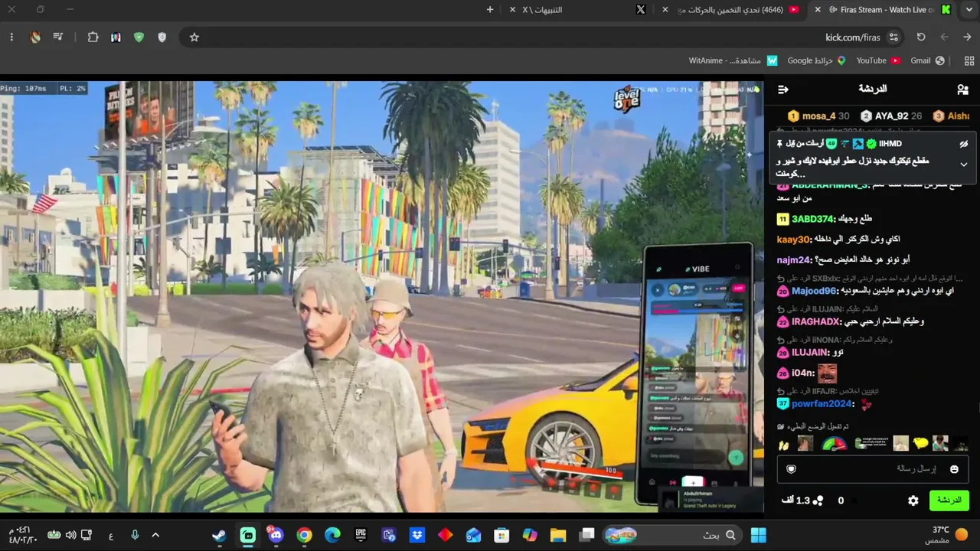Screen dimensions: 980x551
Task: Open the tab search dropdown
Action: [x=969, y=10]
